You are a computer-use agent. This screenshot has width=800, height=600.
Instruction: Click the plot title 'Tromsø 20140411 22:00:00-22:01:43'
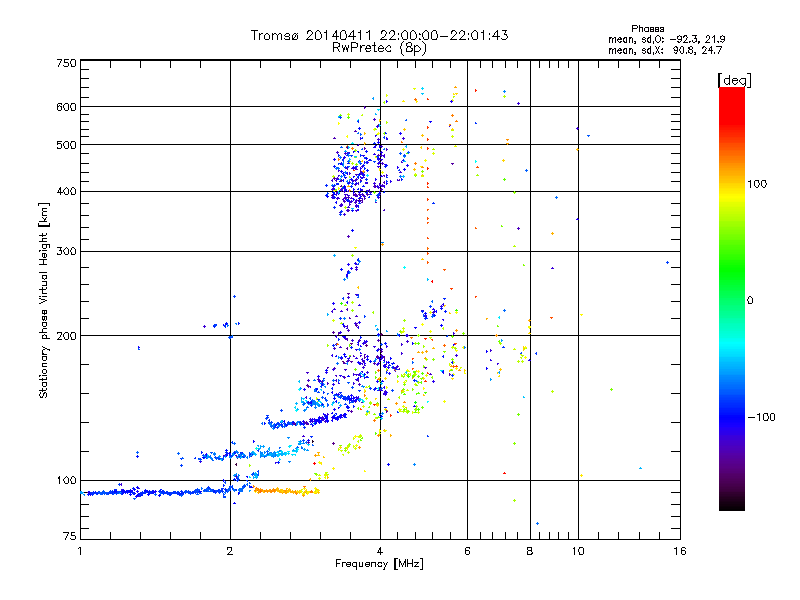(379, 35)
